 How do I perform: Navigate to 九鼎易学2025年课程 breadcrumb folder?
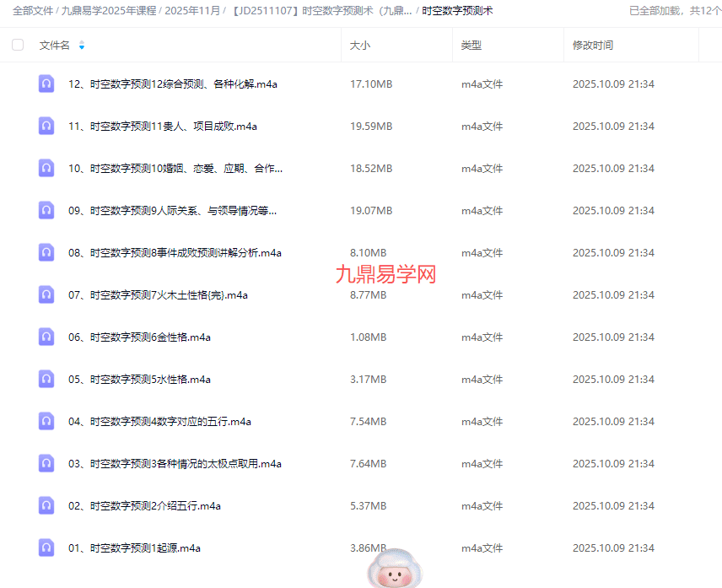click(x=109, y=11)
